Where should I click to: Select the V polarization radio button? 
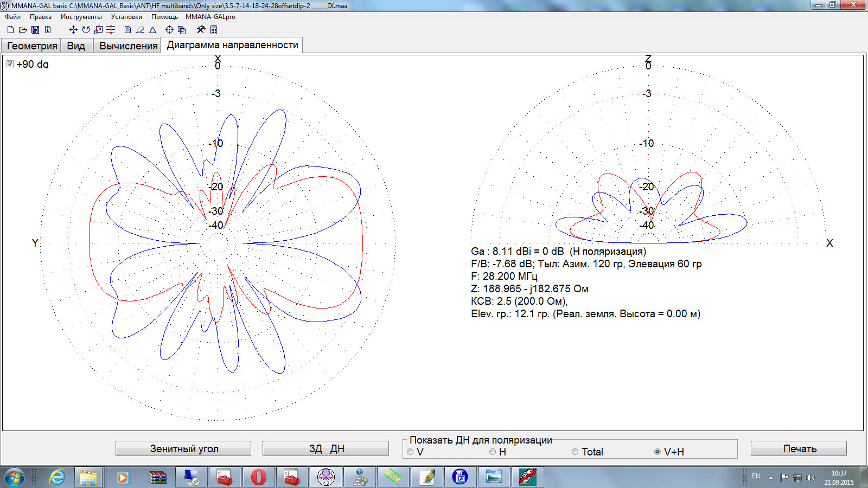pos(410,452)
